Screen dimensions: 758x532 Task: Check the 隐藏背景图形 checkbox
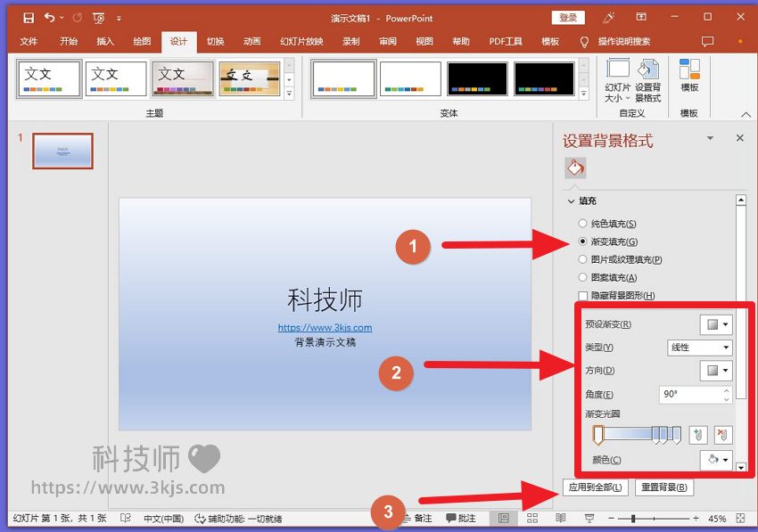click(583, 295)
